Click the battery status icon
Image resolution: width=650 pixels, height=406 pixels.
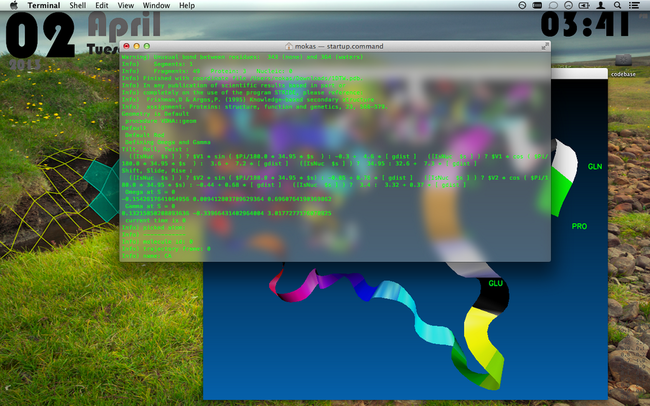point(585,5)
